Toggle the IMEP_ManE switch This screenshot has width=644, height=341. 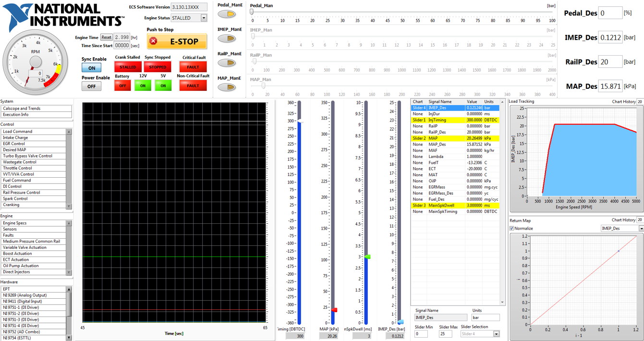point(227,38)
